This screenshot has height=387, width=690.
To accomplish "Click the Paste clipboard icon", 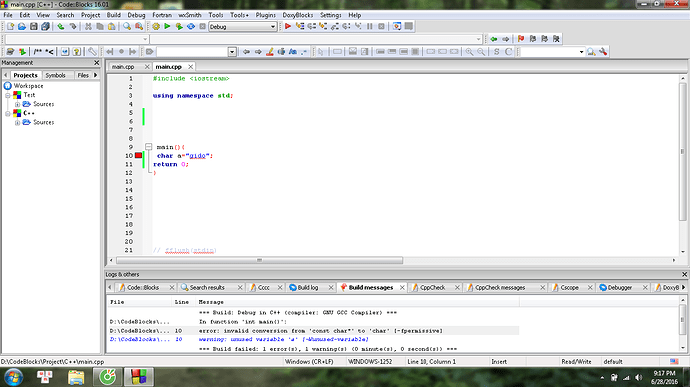I will [112, 26].
